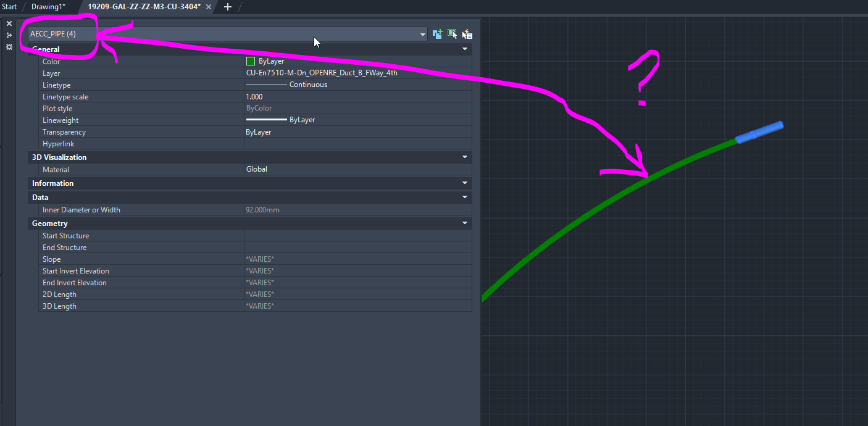Toggle the PICKADD selection mode icon
Screen dimensions: 868x426
pyautogui.click(x=438, y=34)
